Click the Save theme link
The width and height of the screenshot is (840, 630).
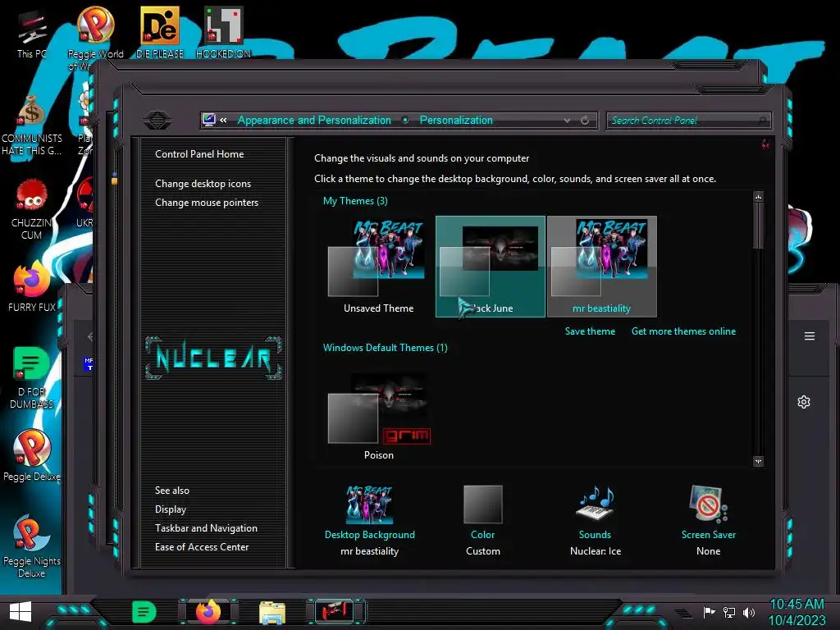point(590,331)
